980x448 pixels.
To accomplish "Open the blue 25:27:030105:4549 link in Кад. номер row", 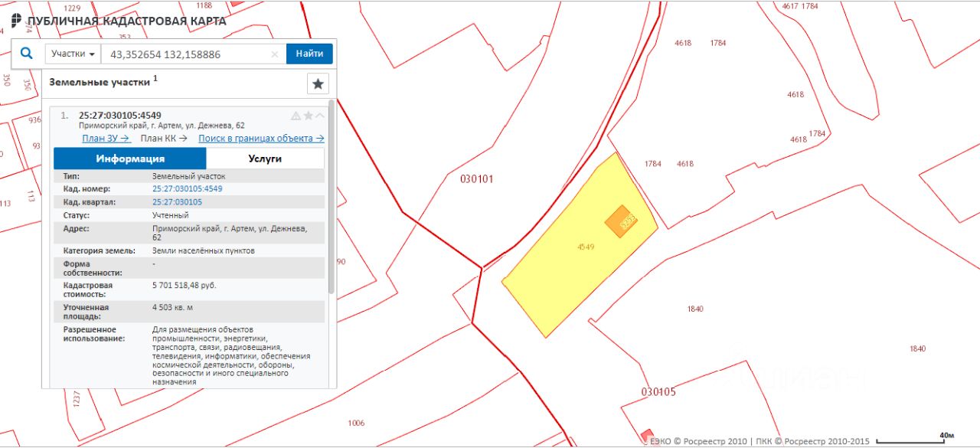I will (188, 188).
